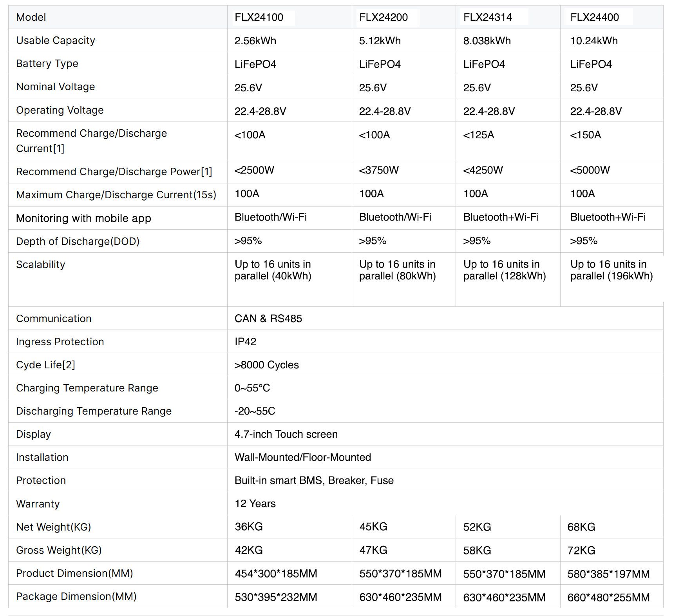The height and width of the screenshot is (616, 673).
Task: Click the Battery Type row label
Action: [x=47, y=63]
